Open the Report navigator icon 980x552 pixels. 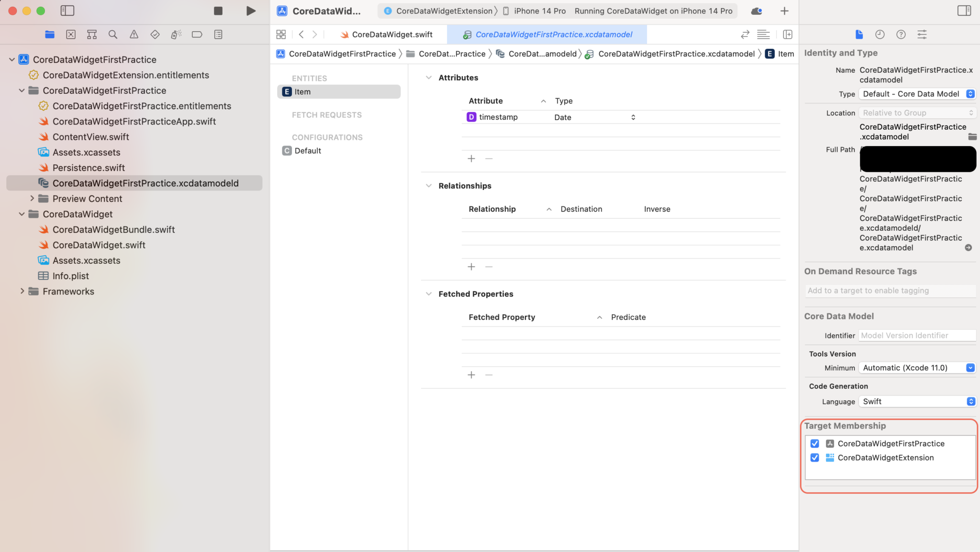coord(218,34)
